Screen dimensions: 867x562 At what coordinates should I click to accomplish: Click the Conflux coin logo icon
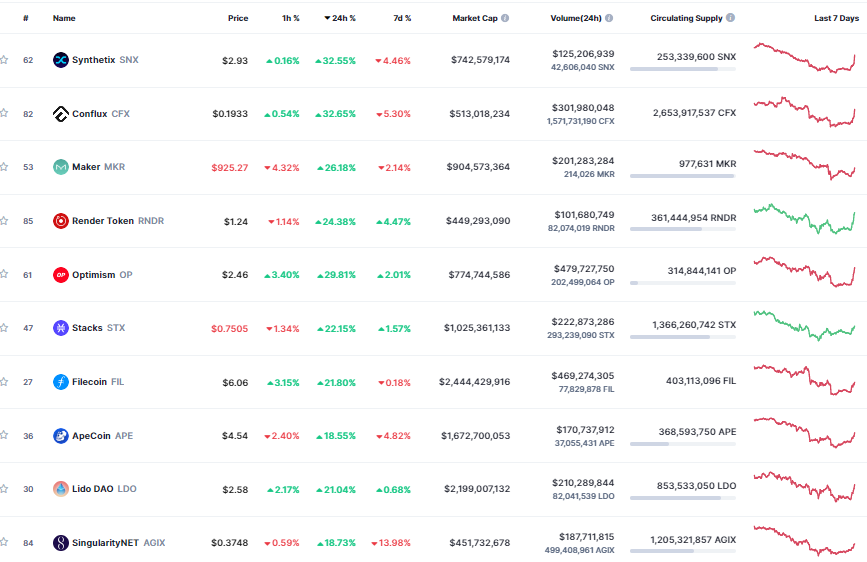click(x=60, y=114)
